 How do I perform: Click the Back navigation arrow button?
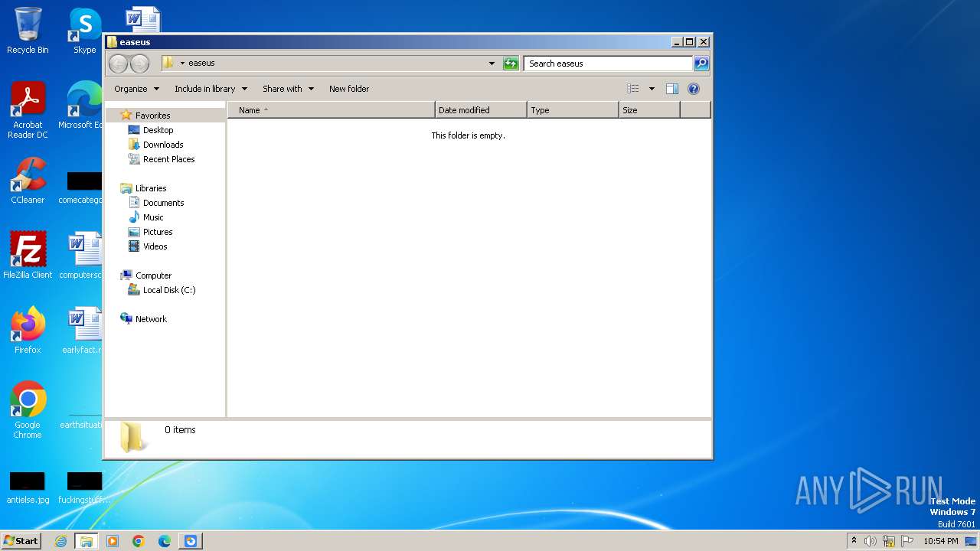(x=118, y=64)
